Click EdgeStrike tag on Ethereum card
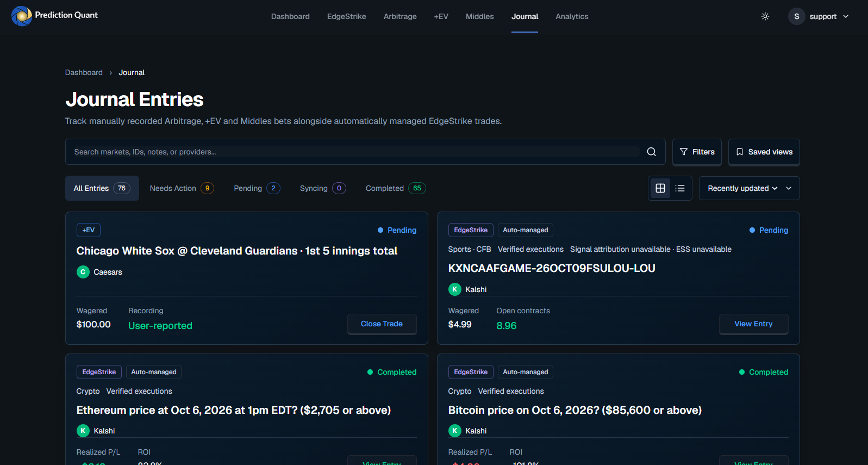The height and width of the screenshot is (465, 868). point(99,372)
